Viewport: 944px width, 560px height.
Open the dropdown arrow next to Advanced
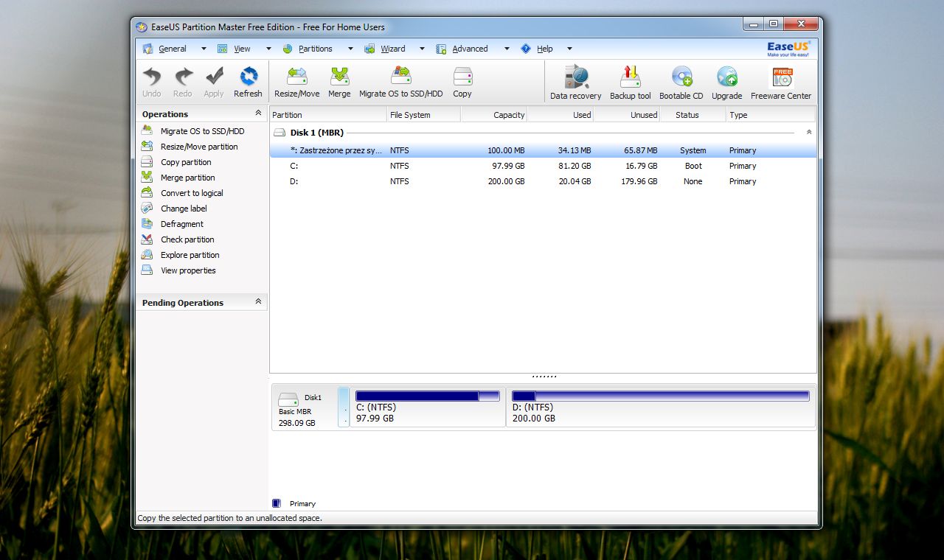pos(507,49)
